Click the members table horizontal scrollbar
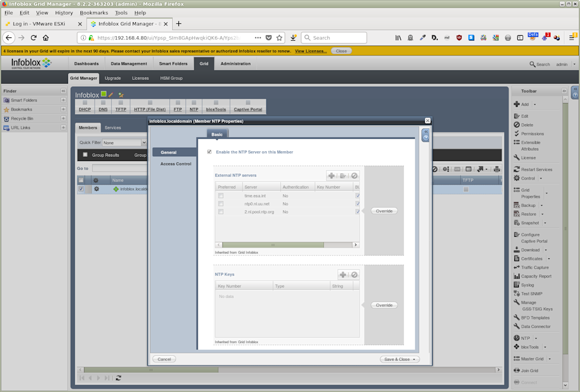This screenshot has height=392, width=580. [x=151, y=370]
